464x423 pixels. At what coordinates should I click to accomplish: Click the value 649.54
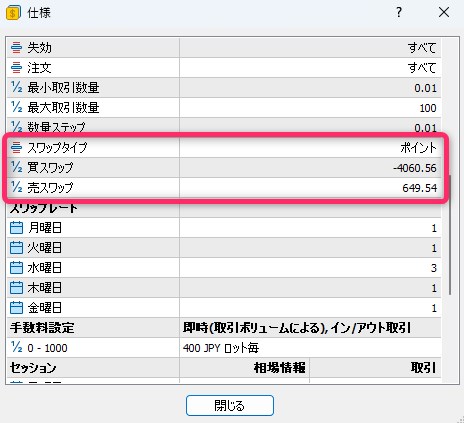pyautogui.click(x=419, y=188)
